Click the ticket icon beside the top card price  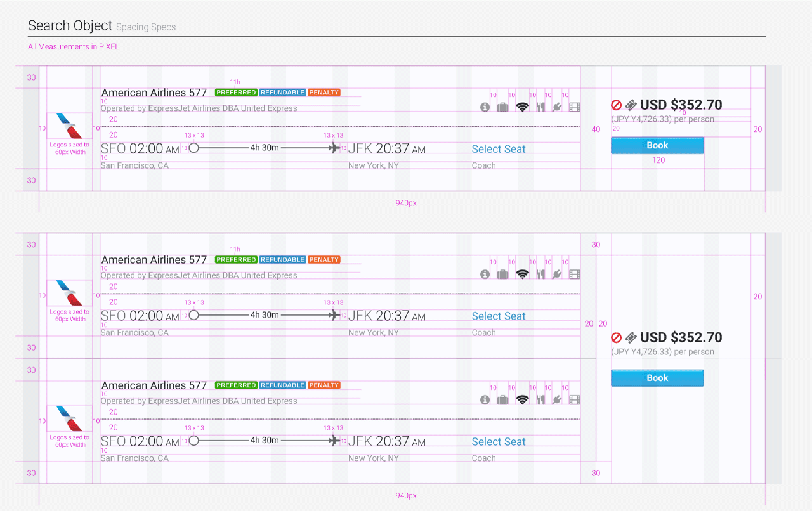631,105
